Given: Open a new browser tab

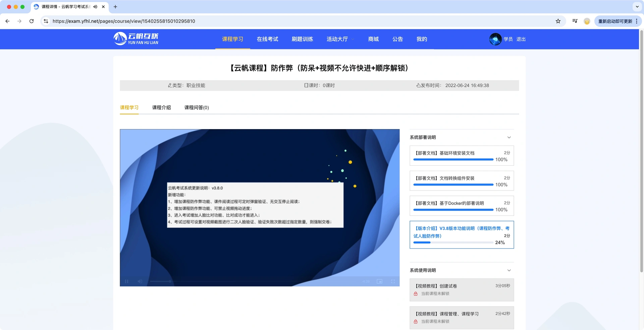Looking at the screenshot, I should (115, 7).
